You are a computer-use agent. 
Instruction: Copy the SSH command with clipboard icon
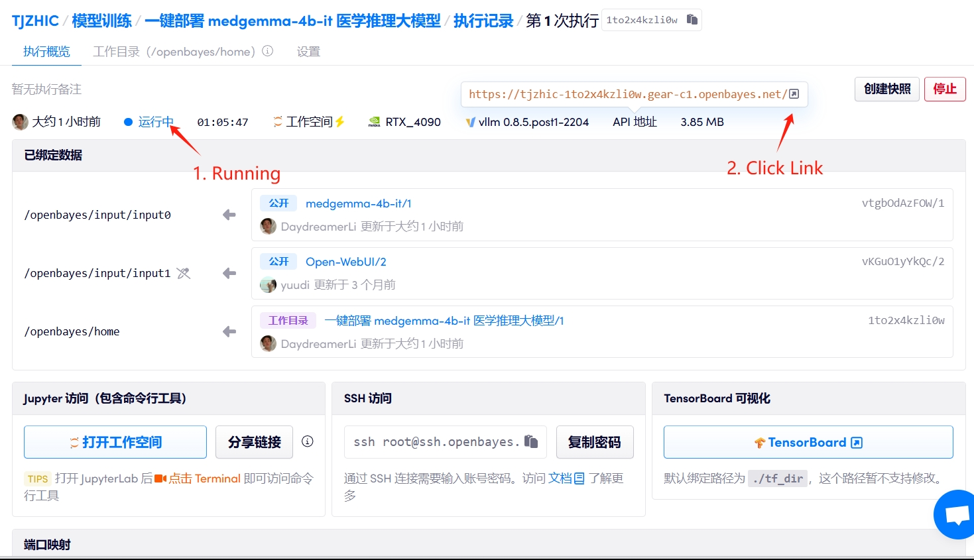[x=530, y=441]
